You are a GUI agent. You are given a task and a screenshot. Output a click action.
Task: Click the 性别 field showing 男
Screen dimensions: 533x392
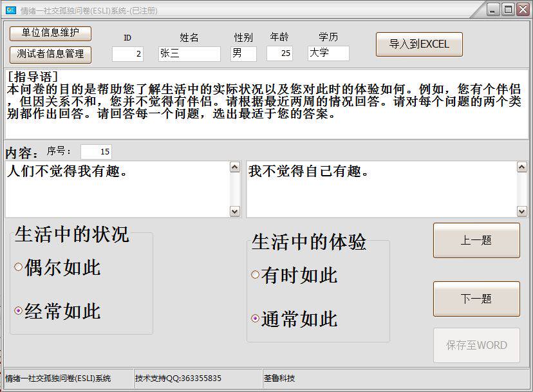click(243, 53)
